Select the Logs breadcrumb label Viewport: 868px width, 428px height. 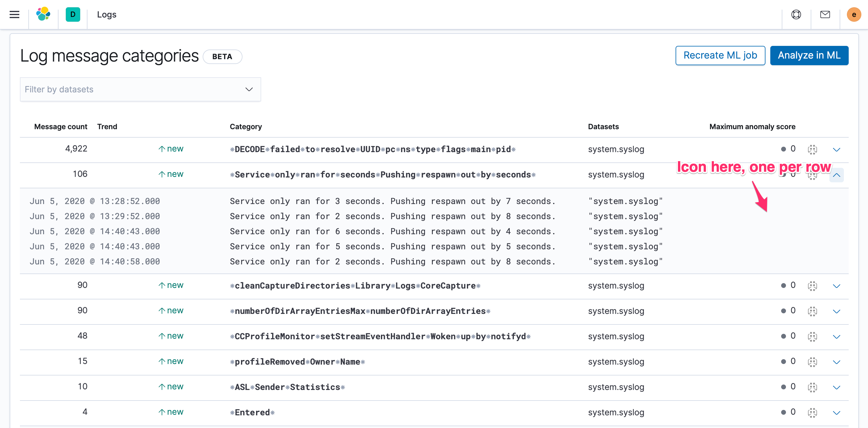[x=106, y=14]
